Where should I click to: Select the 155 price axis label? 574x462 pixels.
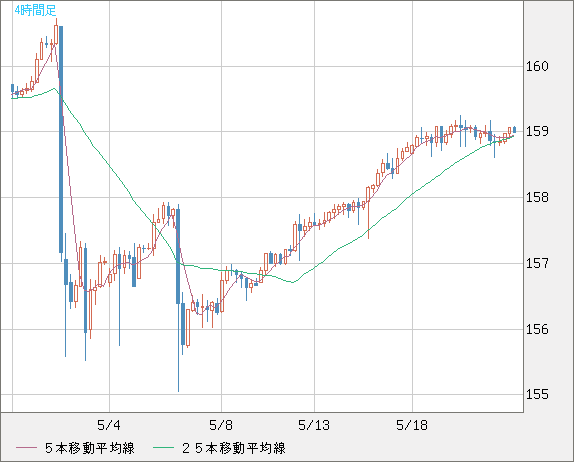click(537, 394)
